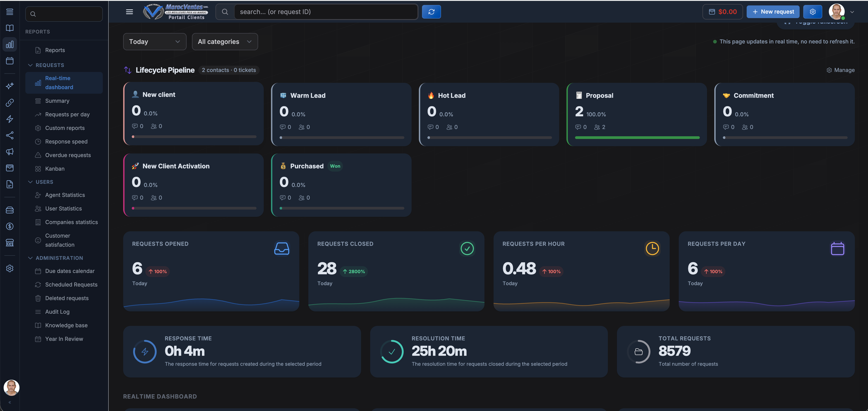Open the calendar icon in the left icon rail
The height and width of the screenshot is (411, 868).
10,61
